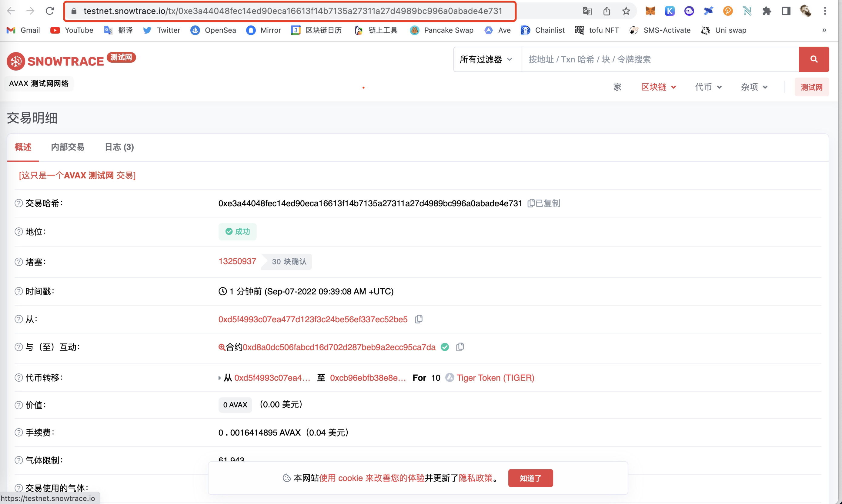
Task: Copy the contract address icon
Action: (x=460, y=347)
